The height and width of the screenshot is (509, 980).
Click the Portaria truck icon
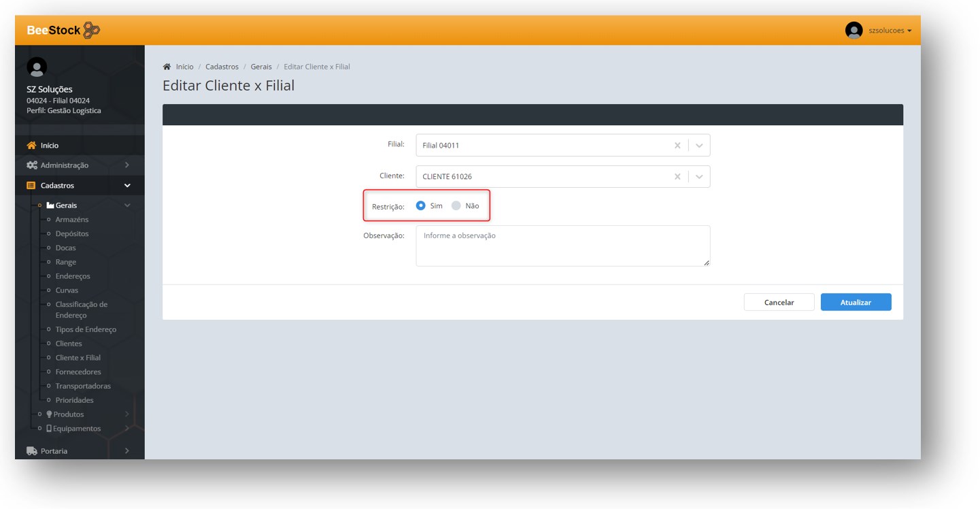click(31, 451)
